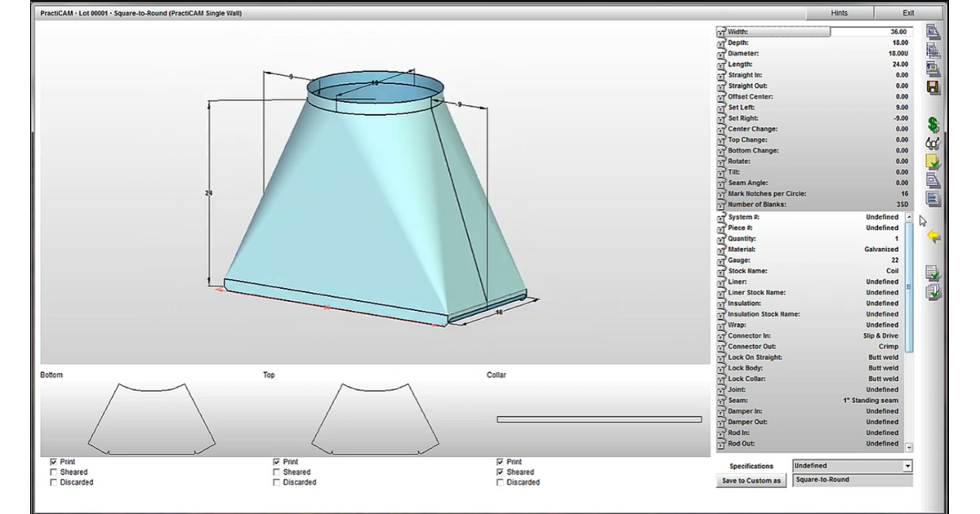Screen dimensions: 980x514
Task: Click Connector Out value Crimp
Action: tap(889, 346)
